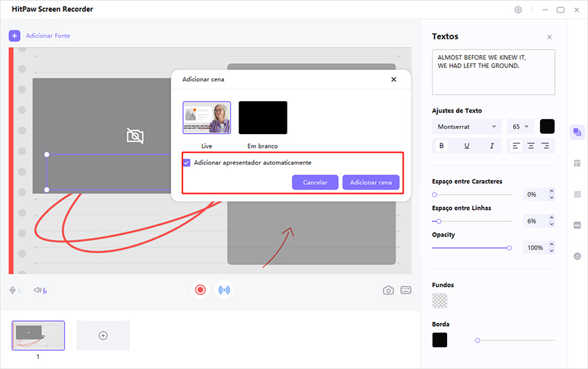Image resolution: width=588 pixels, height=369 pixels.
Task: Decrease line spacing with down arrow
Action: 552,225
